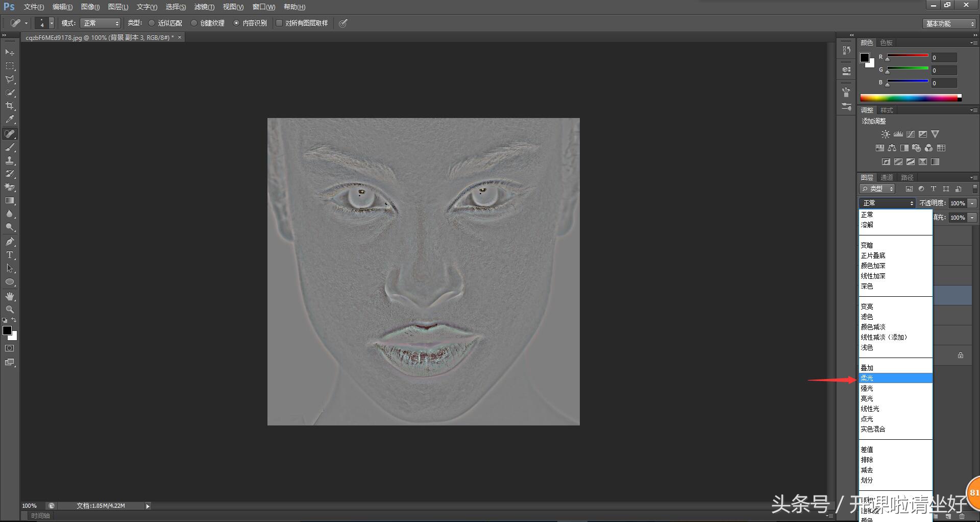Open the 基本功能 workspace dropdown
The image size is (980, 522).
[x=950, y=23]
